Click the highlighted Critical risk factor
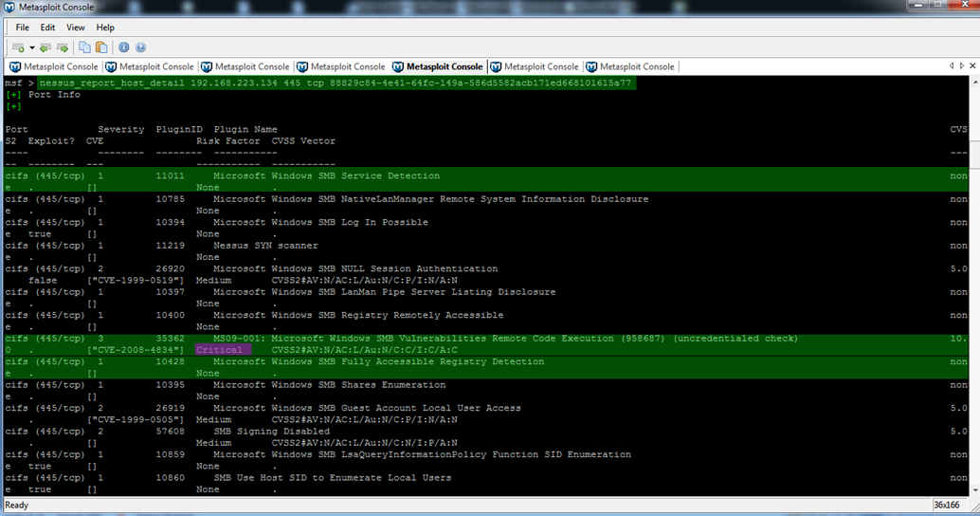 pos(219,350)
